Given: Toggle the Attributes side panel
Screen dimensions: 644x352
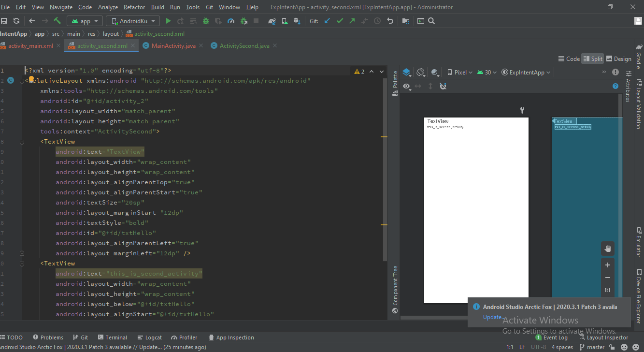Looking at the screenshot, I should click(x=628, y=87).
